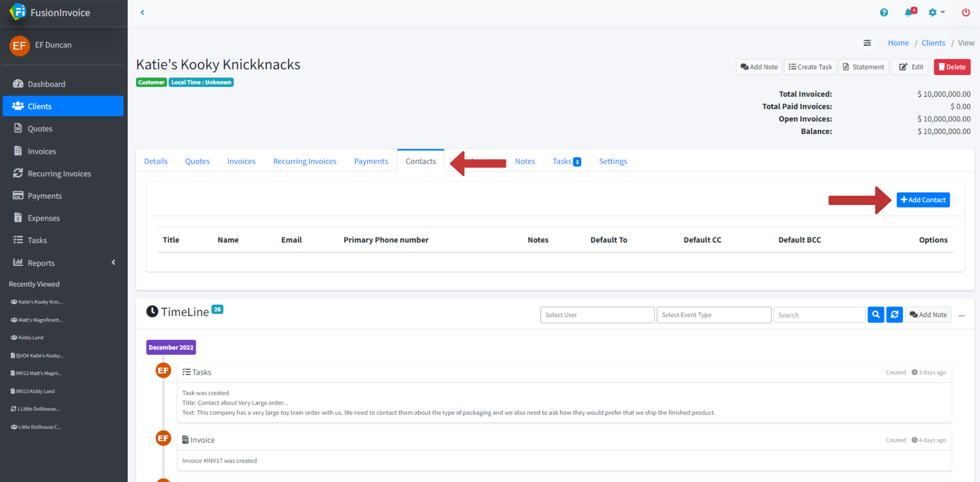Switch to the Contacts tab
The width and height of the screenshot is (980, 482).
coord(420,161)
